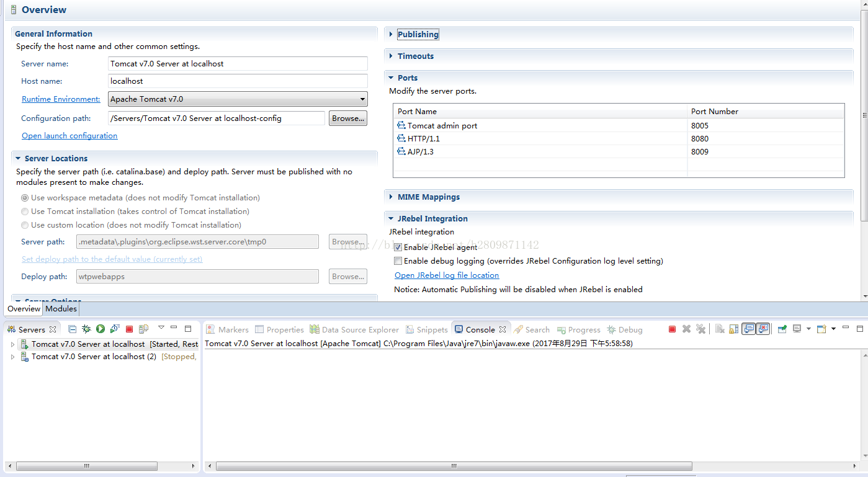The image size is (868, 477).
Task: Open the Display Selected Console dropdown arrow
Action: tap(808, 329)
